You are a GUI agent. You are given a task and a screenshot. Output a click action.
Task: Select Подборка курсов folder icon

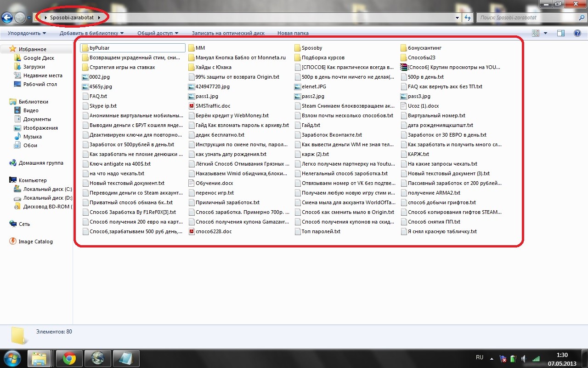298,57
